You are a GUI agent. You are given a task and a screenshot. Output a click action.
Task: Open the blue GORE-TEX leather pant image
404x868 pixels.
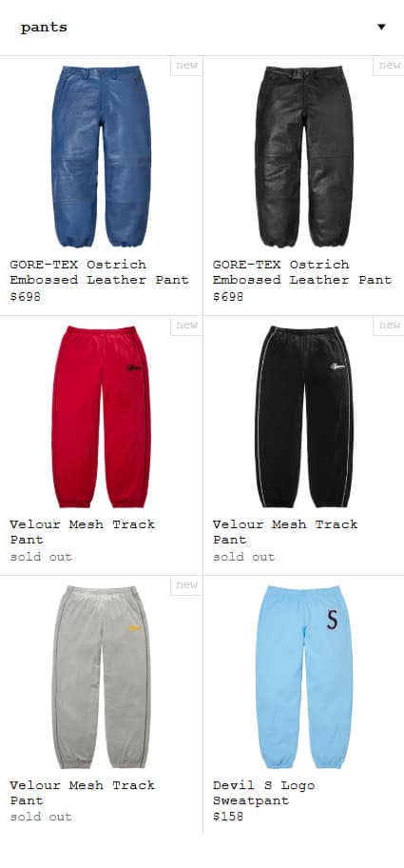point(101,156)
